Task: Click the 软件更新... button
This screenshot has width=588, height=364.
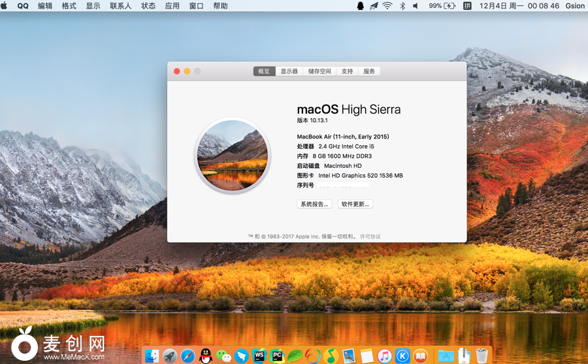Action: [x=355, y=204]
